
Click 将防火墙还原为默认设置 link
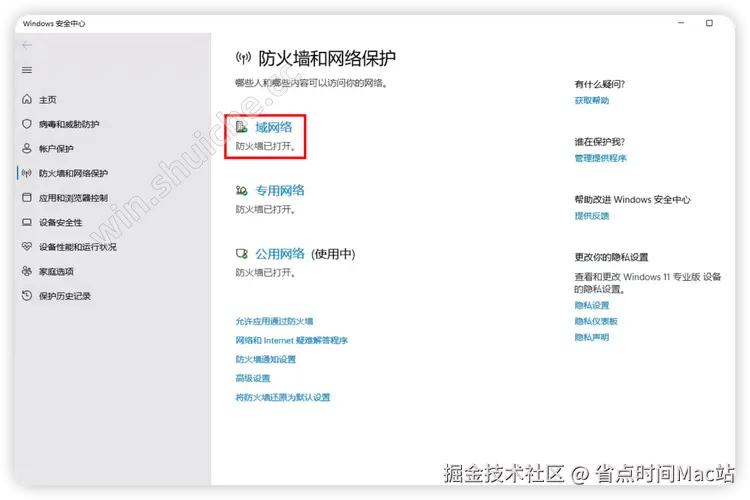tap(283, 397)
